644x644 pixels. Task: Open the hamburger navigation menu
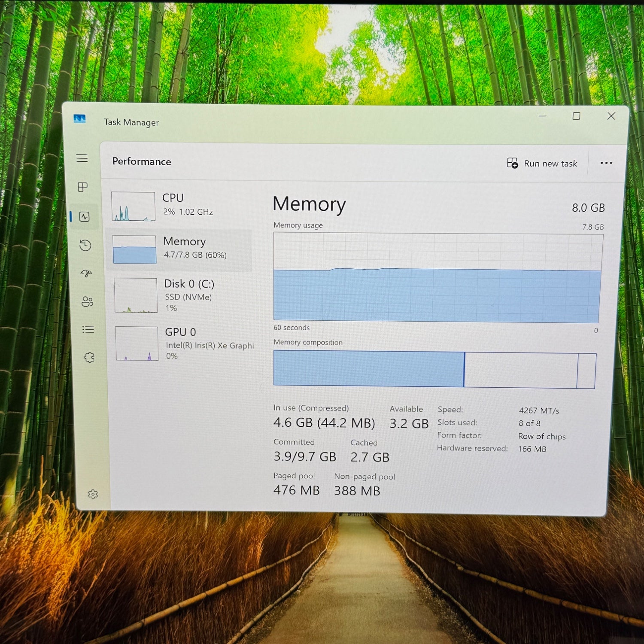coord(82,158)
